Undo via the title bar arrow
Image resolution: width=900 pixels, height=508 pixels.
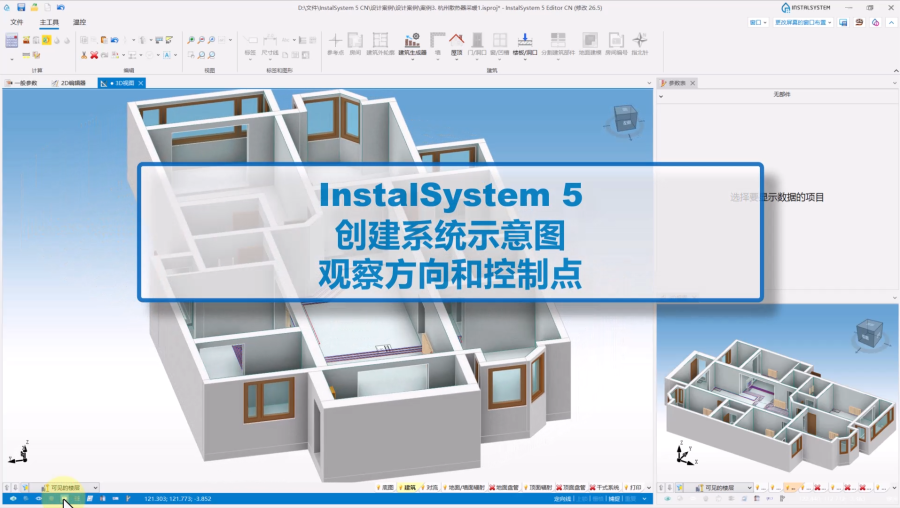point(60,7)
